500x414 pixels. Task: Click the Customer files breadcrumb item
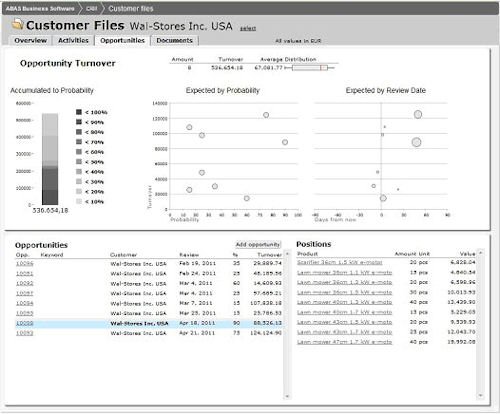tap(131, 8)
